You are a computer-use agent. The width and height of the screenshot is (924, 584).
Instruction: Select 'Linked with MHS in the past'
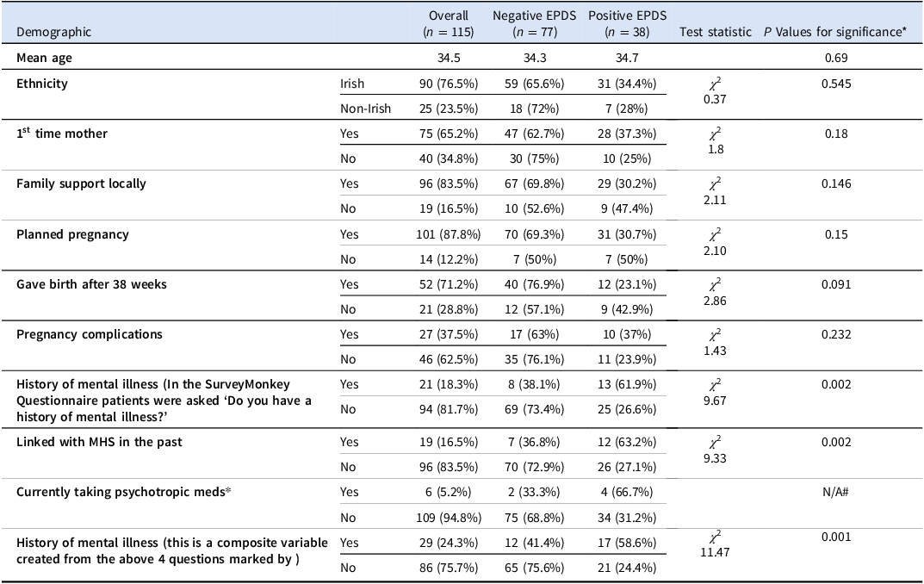pos(99,442)
